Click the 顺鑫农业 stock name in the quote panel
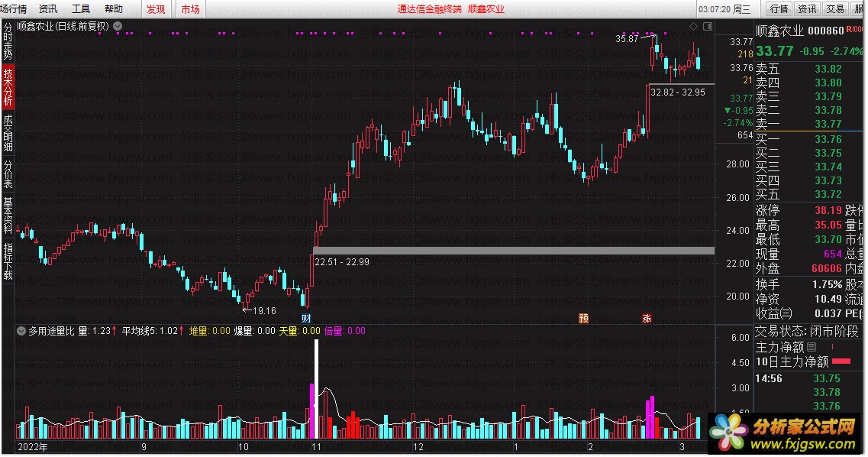This screenshot has width=868, height=457. tap(779, 31)
